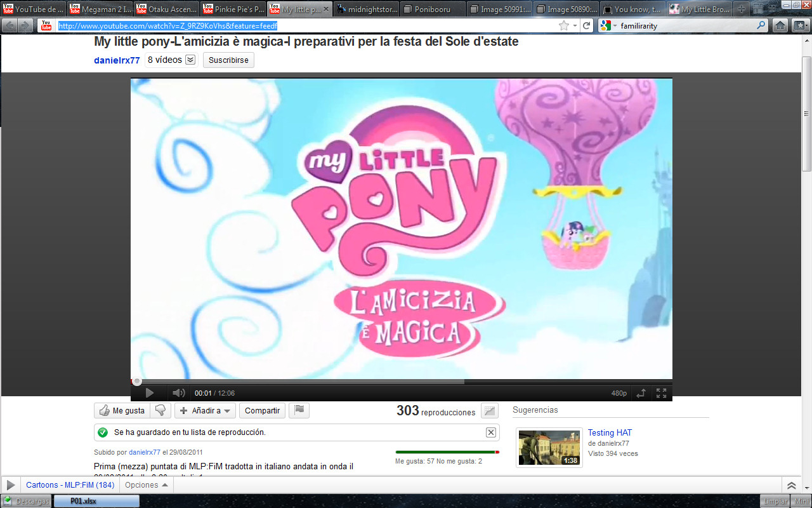Open the Añadir a dropdown
Image resolution: width=812 pixels, height=508 pixels.
point(205,411)
